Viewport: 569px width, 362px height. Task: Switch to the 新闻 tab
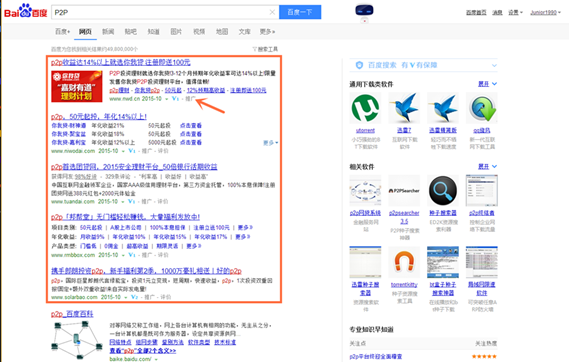tap(108, 32)
